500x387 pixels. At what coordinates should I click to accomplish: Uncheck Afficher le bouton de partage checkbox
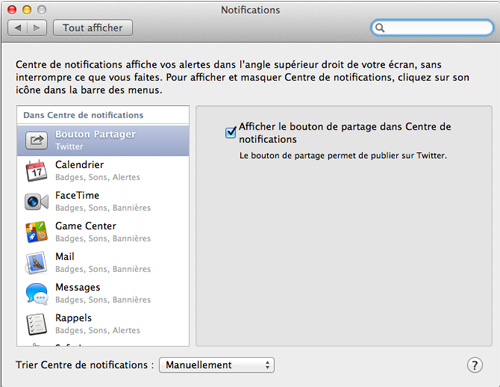pos(230,132)
